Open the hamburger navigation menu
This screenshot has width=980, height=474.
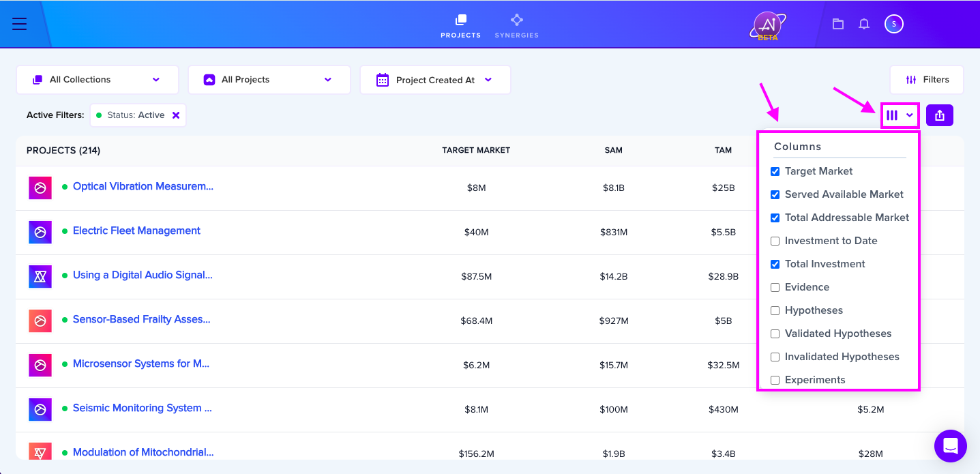point(19,24)
